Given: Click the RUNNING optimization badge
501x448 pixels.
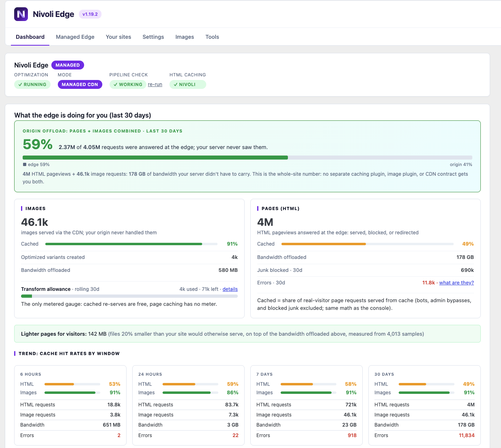Looking at the screenshot, I should [x=32, y=84].
